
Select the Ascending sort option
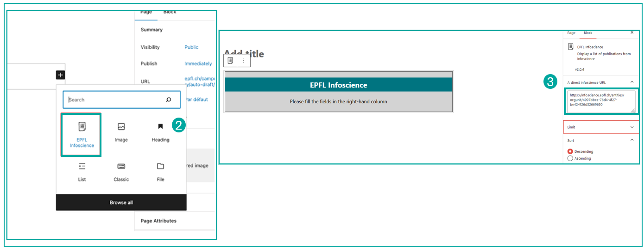570,158
